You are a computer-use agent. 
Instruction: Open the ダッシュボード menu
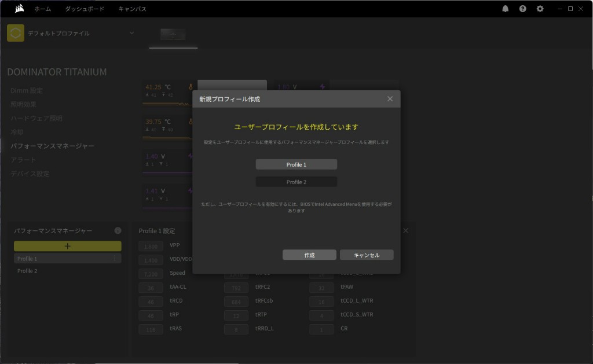85,9
